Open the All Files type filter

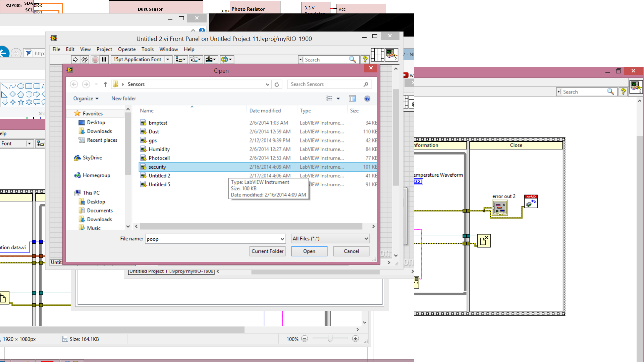click(x=330, y=239)
